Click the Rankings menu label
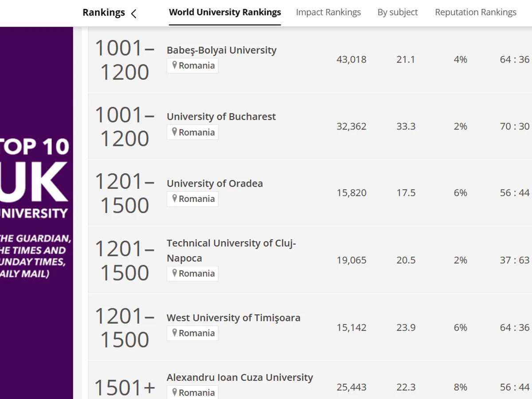This screenshot has width=532, height=399. click(x=103, y=12)
